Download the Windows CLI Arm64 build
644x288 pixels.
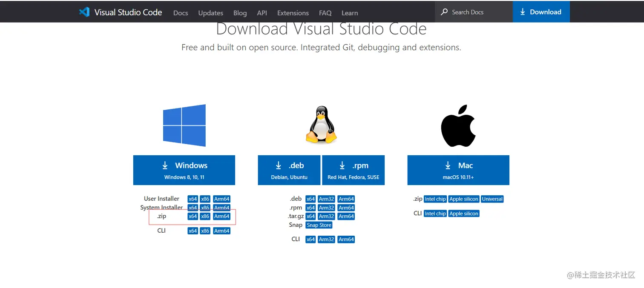tap(222, 231)
